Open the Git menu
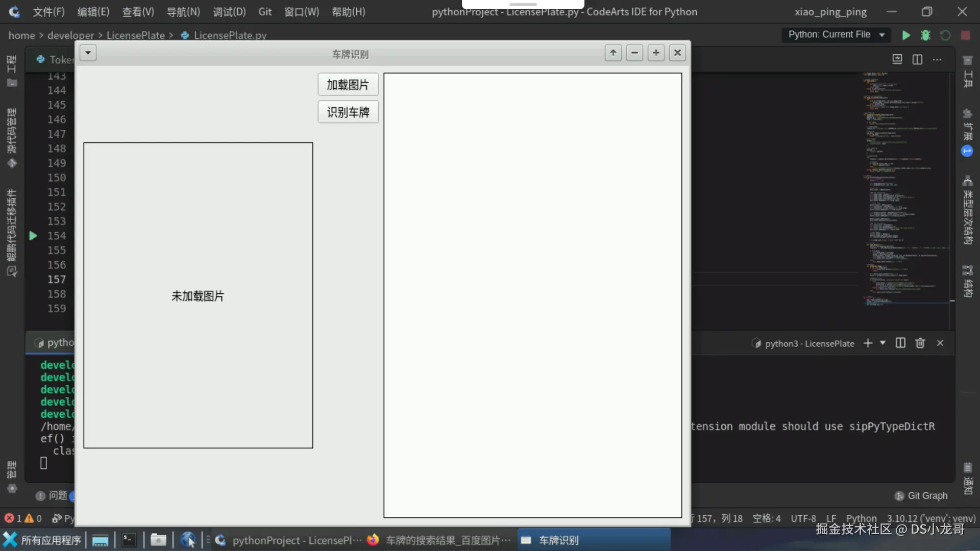The image size is (980, 551). (x=265, y=12)
